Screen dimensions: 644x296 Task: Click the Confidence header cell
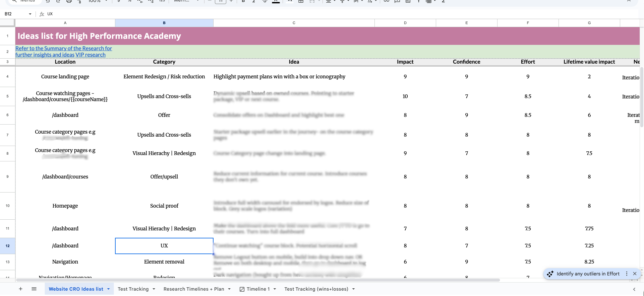467,62
